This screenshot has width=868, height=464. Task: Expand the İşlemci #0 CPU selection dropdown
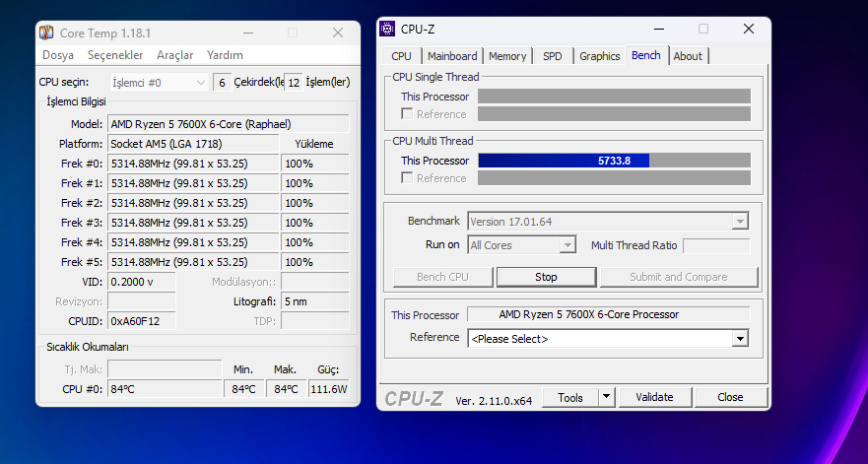point(160,83)
